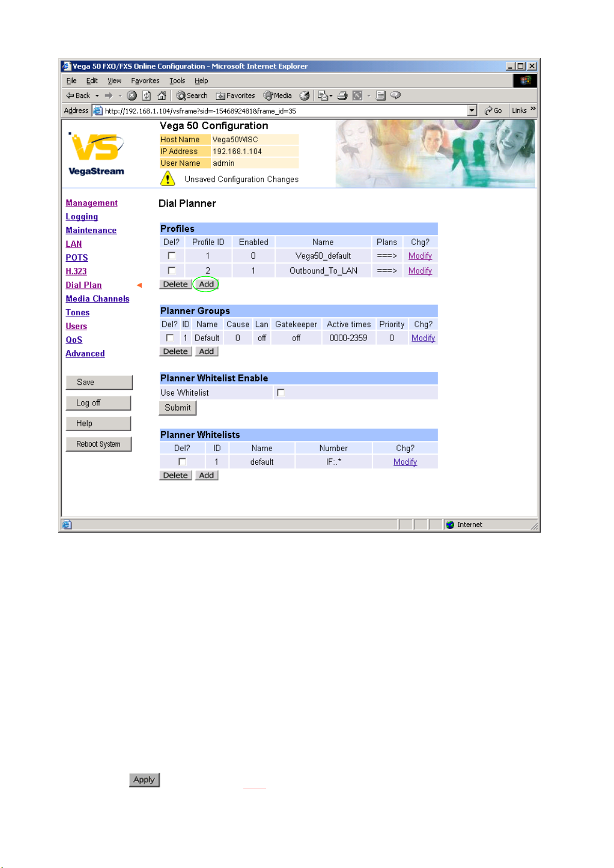Modify the Vega50_default profile
The width and height of the screenshot is (614, 868).
[420, 256]
